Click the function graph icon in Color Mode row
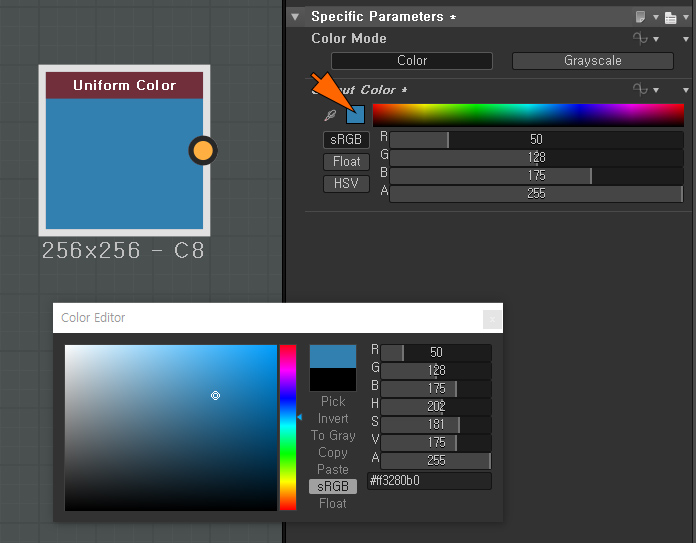The height and width of the screenshot is (543, 696). pos(640,38)
